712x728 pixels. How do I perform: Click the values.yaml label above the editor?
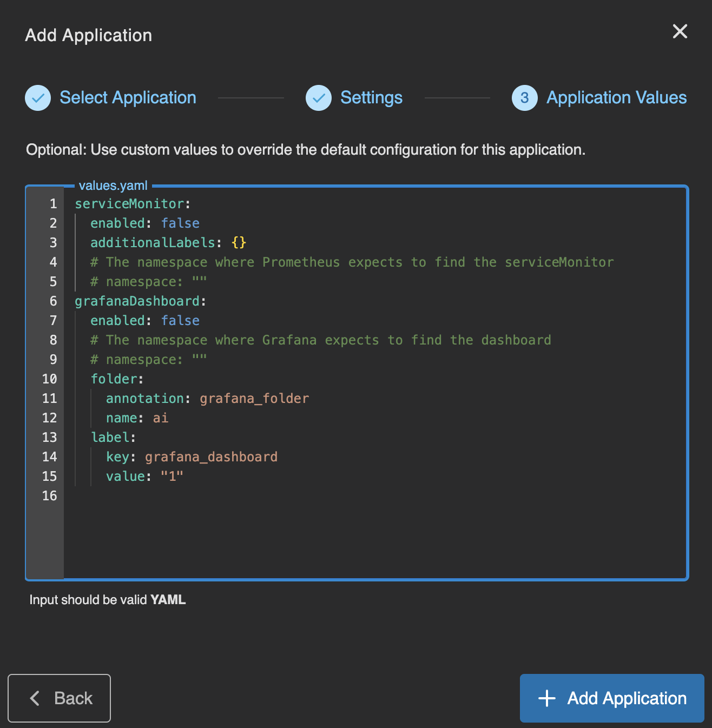click(x=113, y=185)
